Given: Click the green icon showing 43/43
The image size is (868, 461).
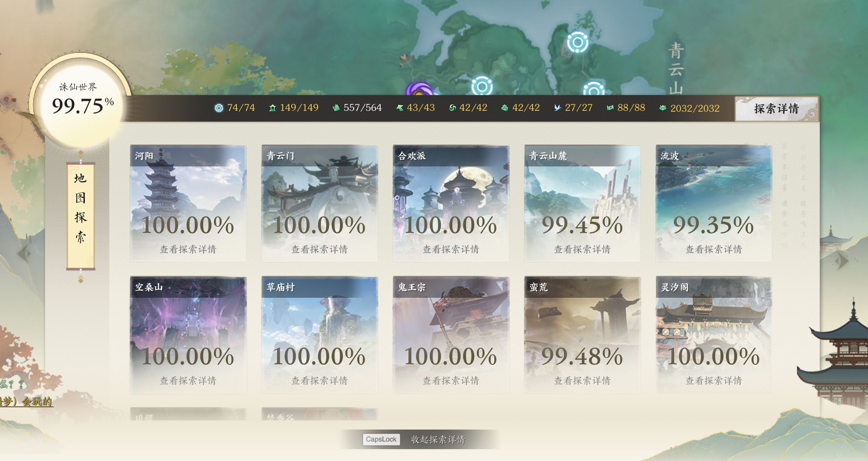Looking at the screenshot, I should pyautogui.click(x=400, y=108).
